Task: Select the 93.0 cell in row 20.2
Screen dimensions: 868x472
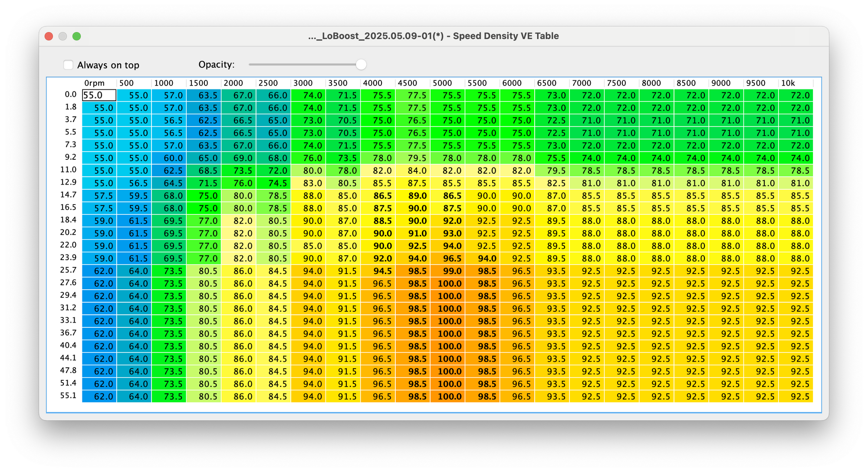Action: (x=447, y=233)
